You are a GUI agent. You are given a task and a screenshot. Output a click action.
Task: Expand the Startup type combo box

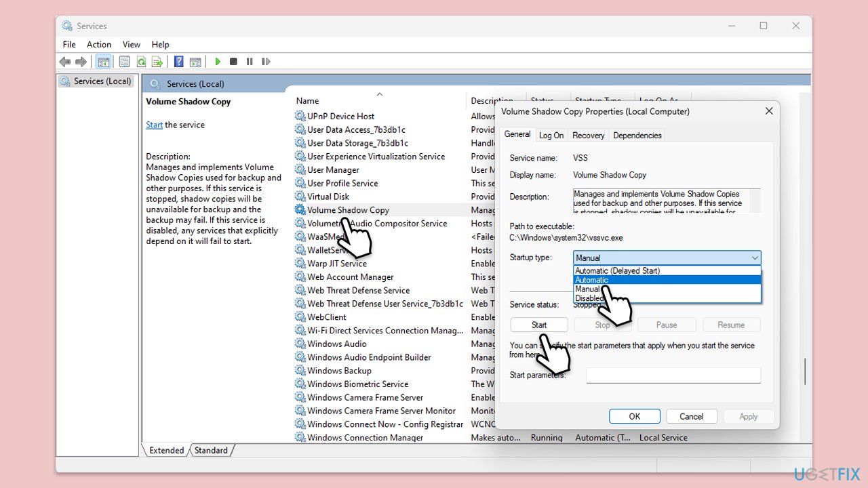point(667,258)
